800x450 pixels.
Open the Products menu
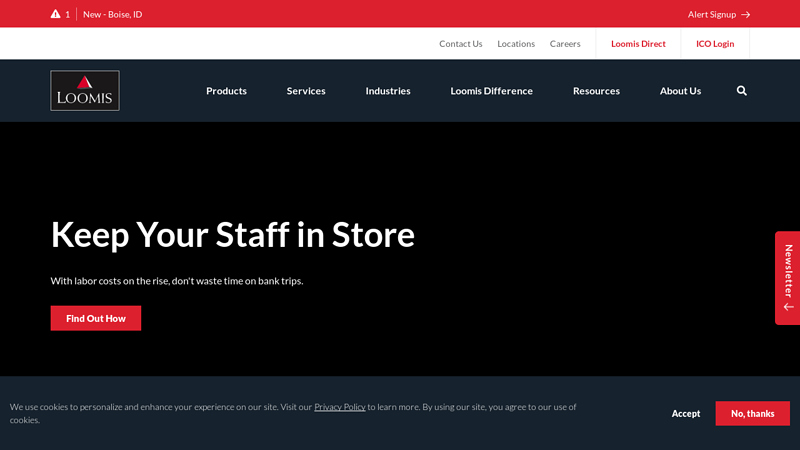[x=227, y=91]
